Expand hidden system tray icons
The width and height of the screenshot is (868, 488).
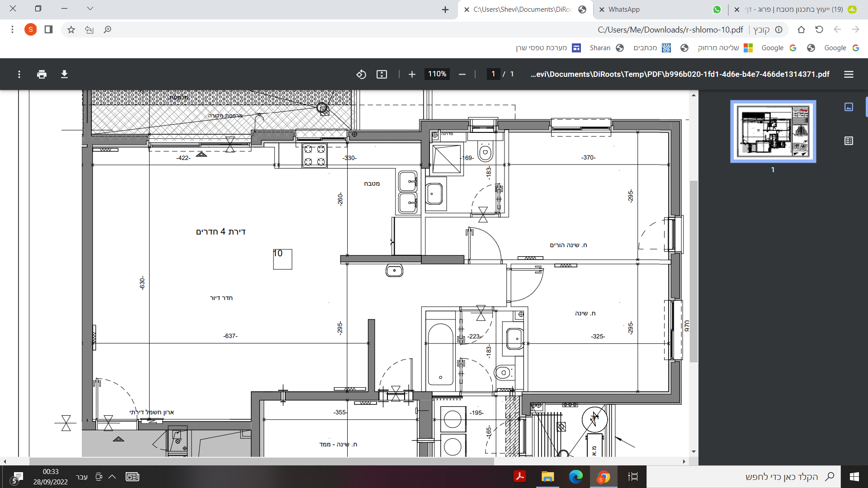click(112, 477)
